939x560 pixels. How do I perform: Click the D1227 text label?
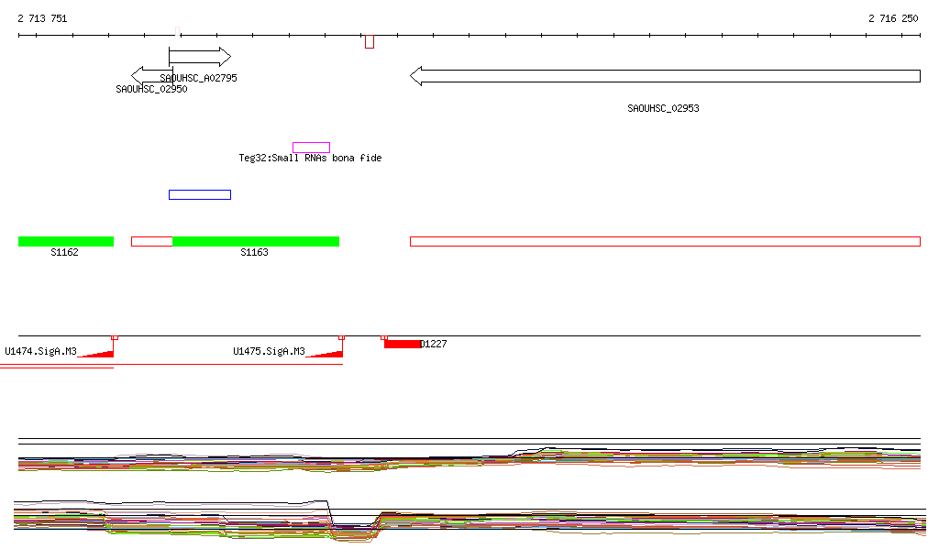(433, 345)
